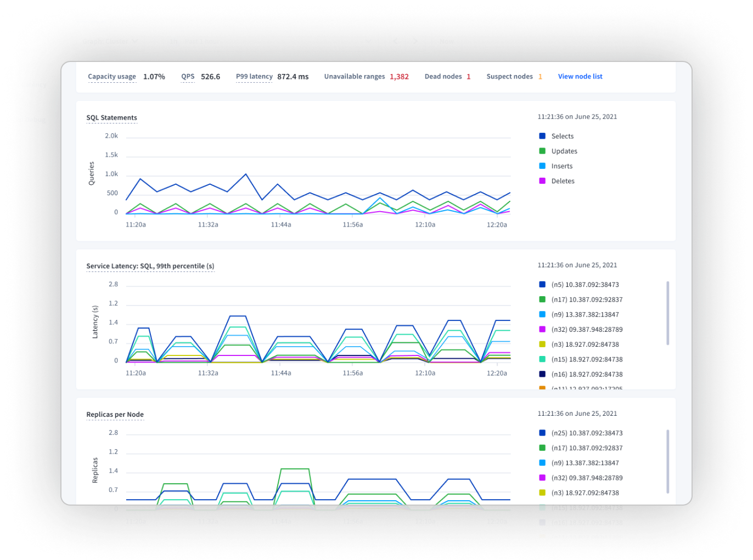Click the (n5) 10.387.092:38473 latency legend swatch
753x560 pixels.
coord(542,285)
